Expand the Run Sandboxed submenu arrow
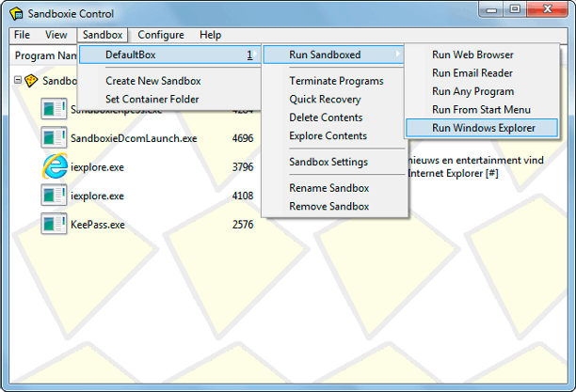Screen dimensions: 576x392 [398, 54]
